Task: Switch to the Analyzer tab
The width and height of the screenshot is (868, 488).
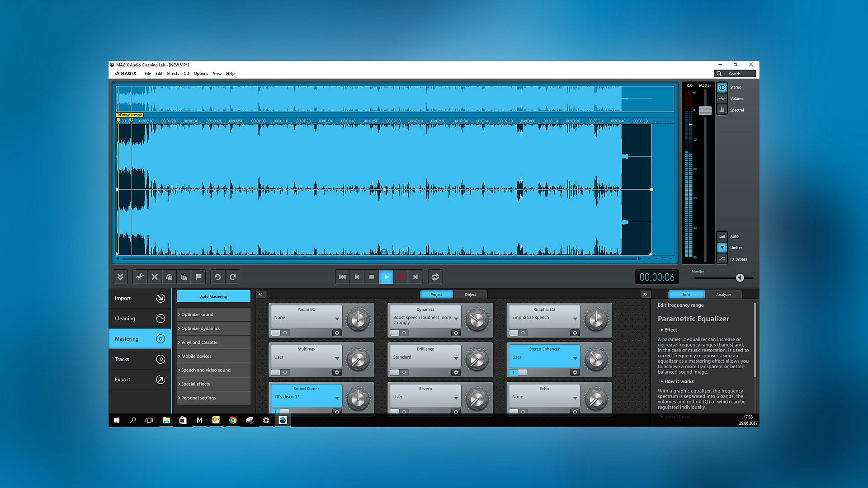Action: 723,295
